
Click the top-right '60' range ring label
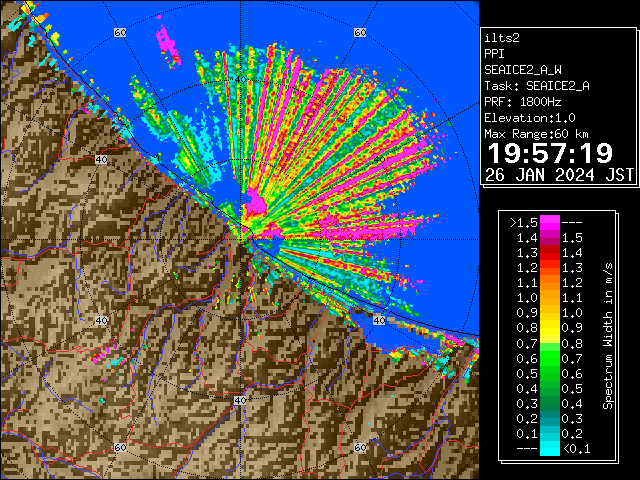[360, 32]
